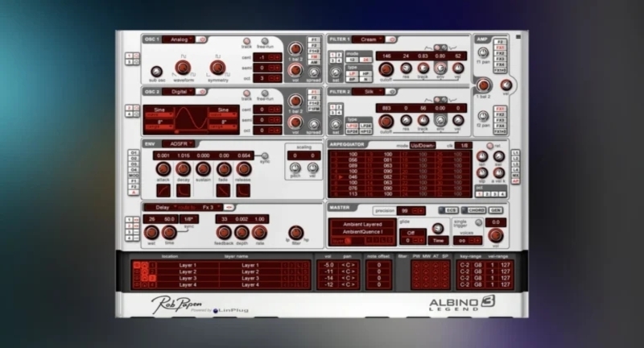Click the Filter 1 cutoff knob

click(386, 69)
